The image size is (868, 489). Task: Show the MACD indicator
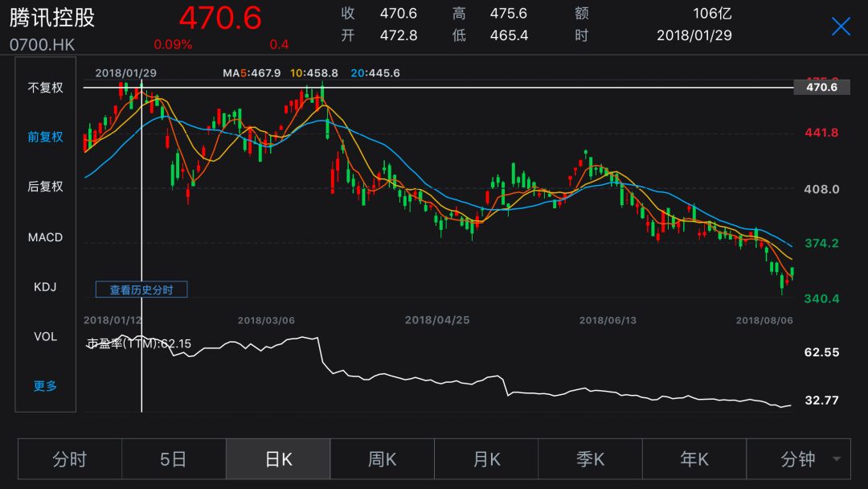point(46,237)
